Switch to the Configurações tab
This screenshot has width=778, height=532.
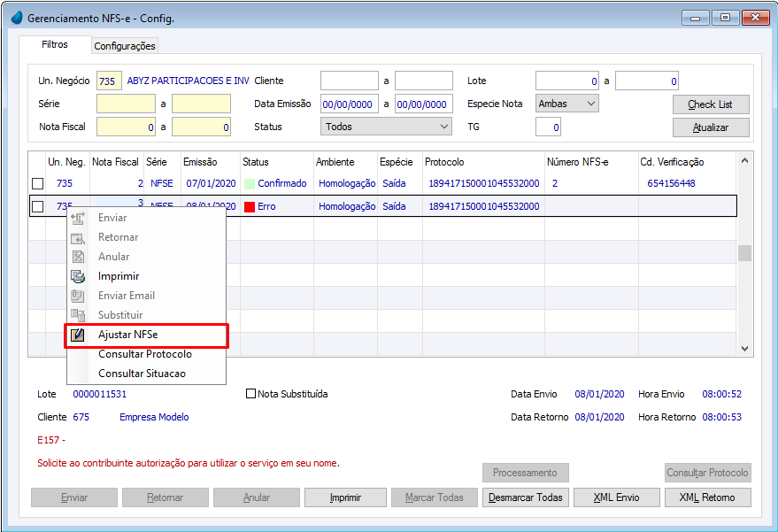click(125, 46)
